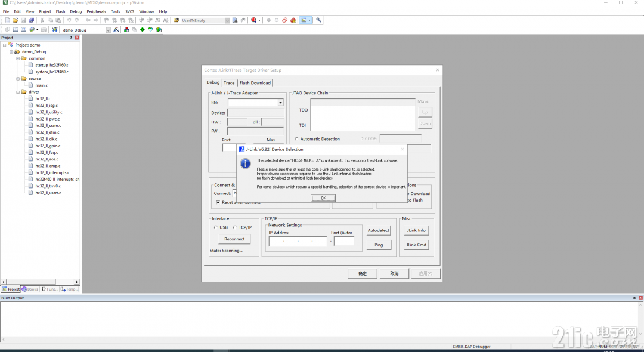The width and height of the screenshot is (644, 352).
Task: Click the Reconnect button
Action: click(x=234, y=239)
